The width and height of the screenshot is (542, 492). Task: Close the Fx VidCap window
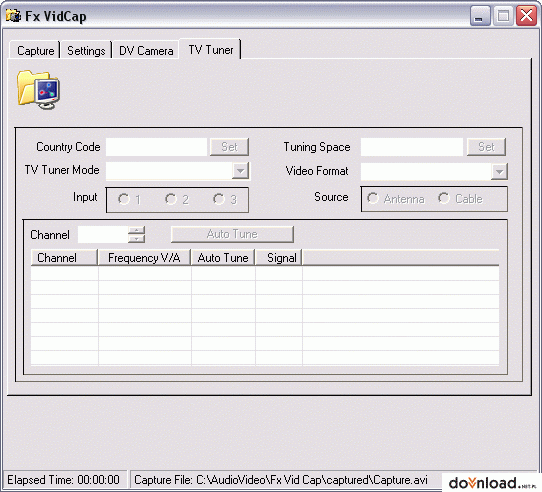point(526,16)
